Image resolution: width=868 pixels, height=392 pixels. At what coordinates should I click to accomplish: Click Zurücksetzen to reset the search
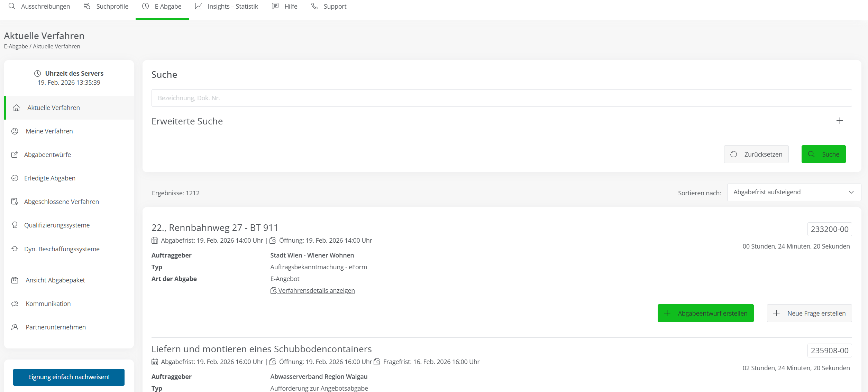pyautogui.click(x=756, y=154)
